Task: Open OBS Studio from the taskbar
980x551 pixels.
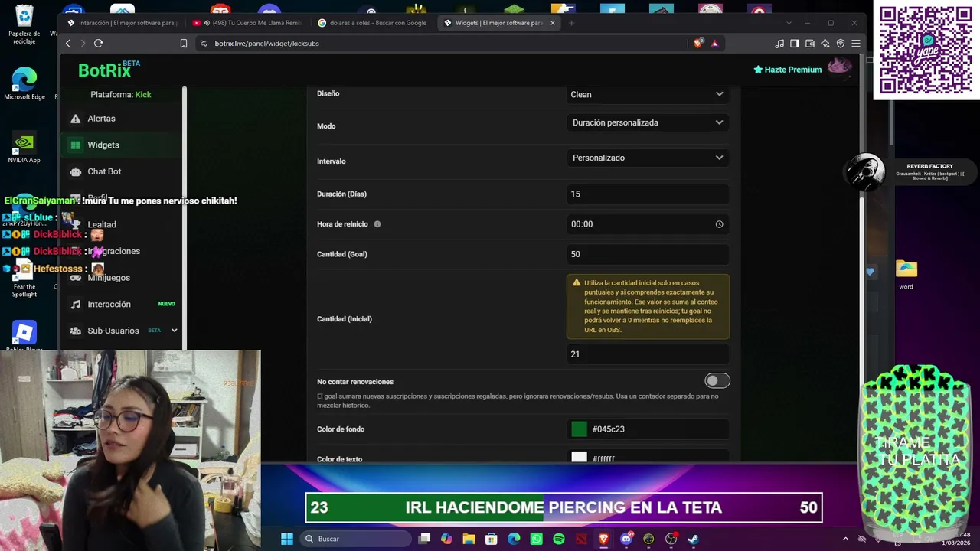Action: pyautogui.click(x=671, y=539)
